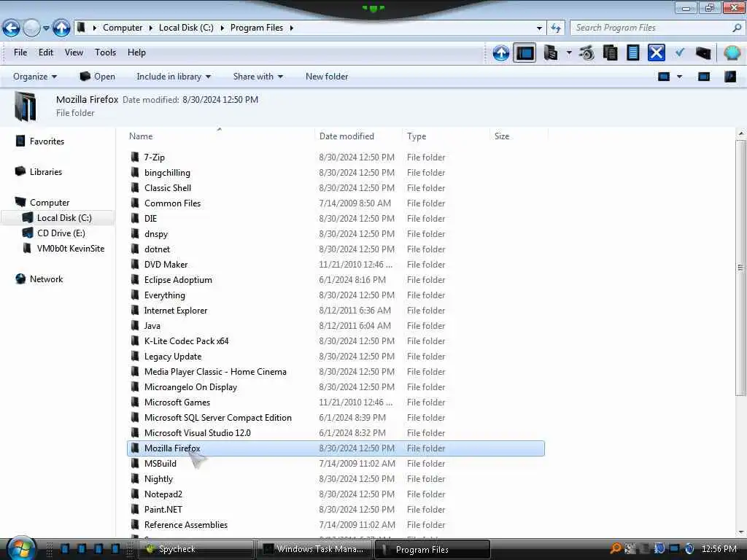Click the Open button in command bar

97,77
